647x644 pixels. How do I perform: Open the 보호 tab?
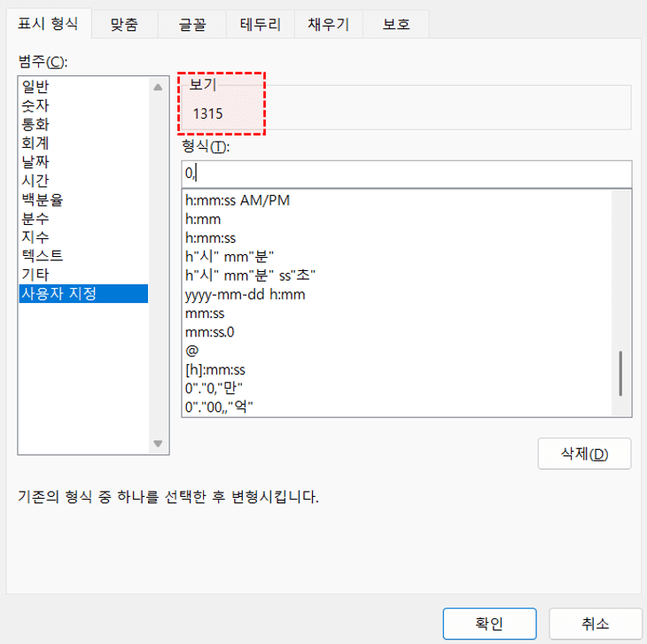(395, 24)
